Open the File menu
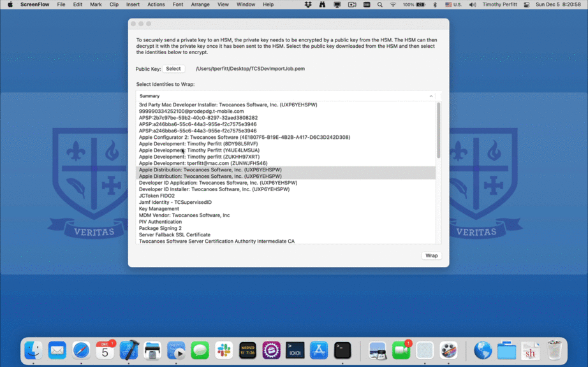 click(61, 4)
